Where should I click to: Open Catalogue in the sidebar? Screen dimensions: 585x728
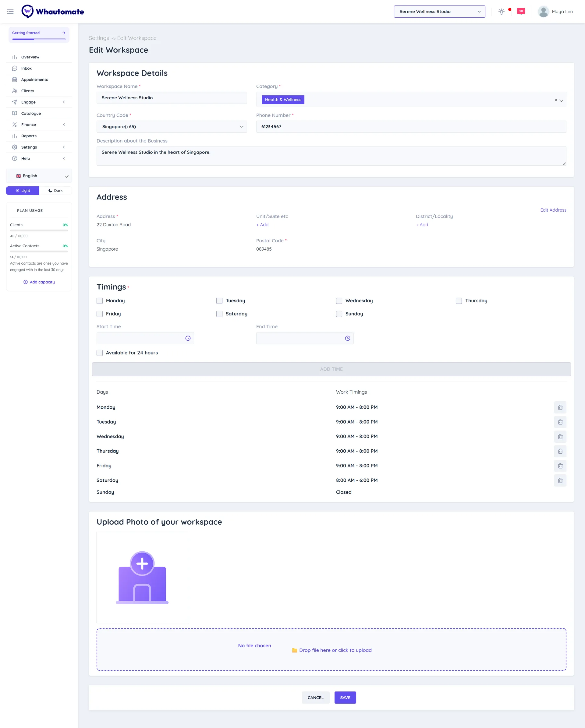pyautogui.click(x=39, y=114)
